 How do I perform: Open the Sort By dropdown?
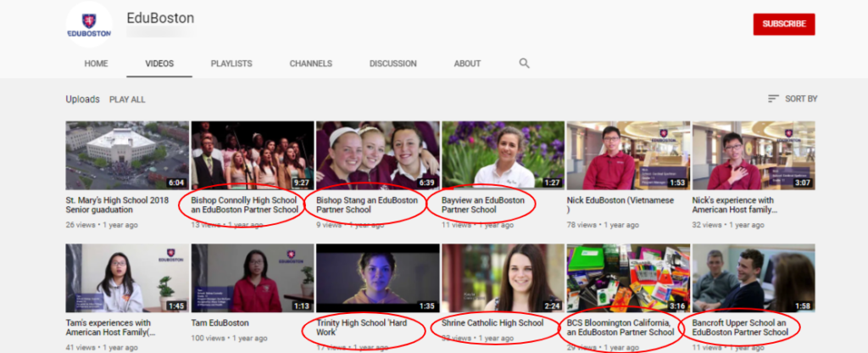point(793,98)
